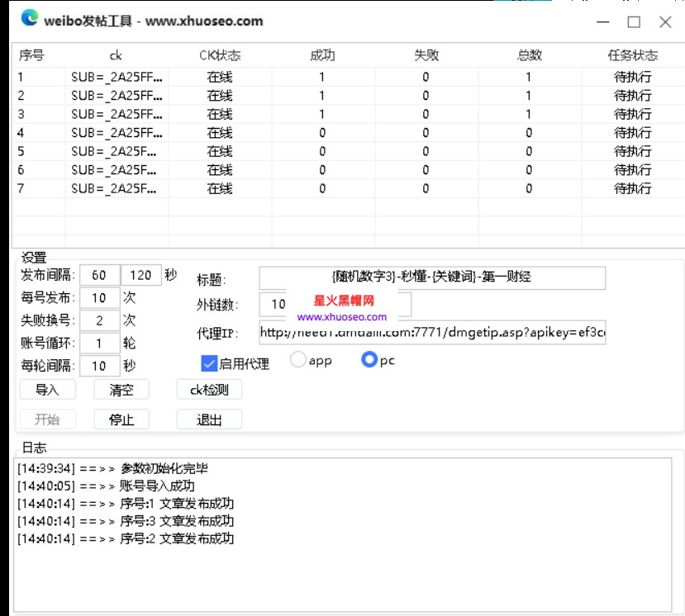The image size is (685, 616).
Task: Minimize the weibo发帖工具 window
Action: point(603,21)
